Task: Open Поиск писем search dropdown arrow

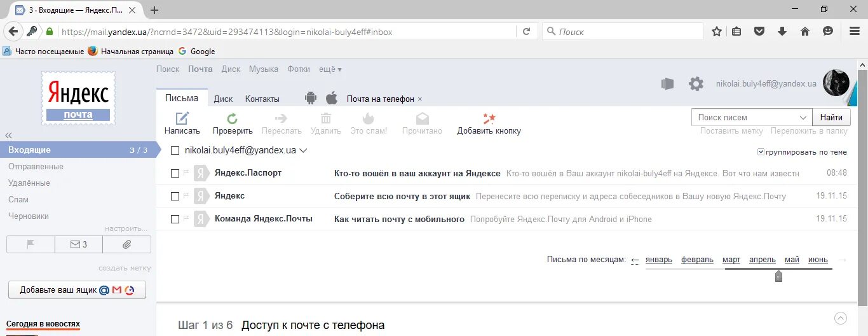Action: (802, 118)
